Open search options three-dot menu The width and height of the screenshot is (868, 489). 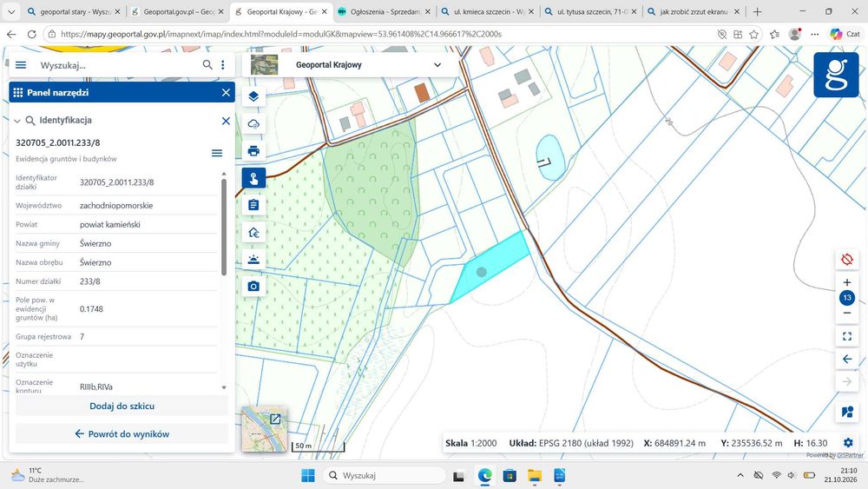222,65
